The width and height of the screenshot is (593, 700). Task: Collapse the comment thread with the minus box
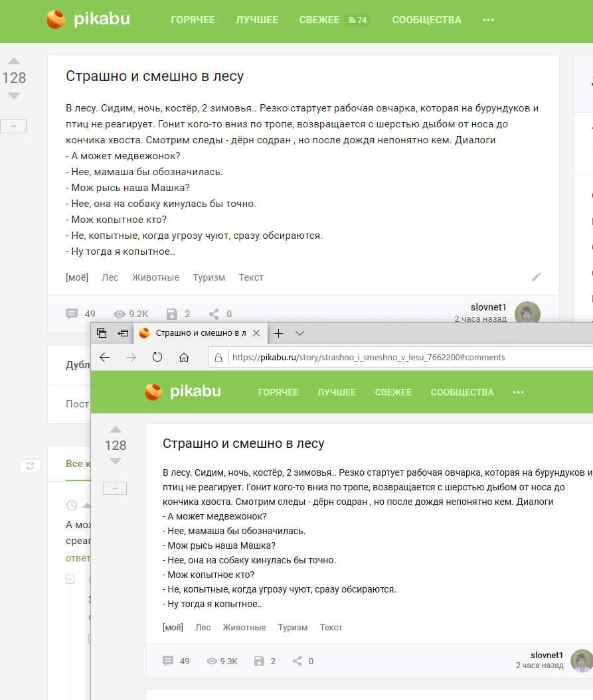coord(70,579)
